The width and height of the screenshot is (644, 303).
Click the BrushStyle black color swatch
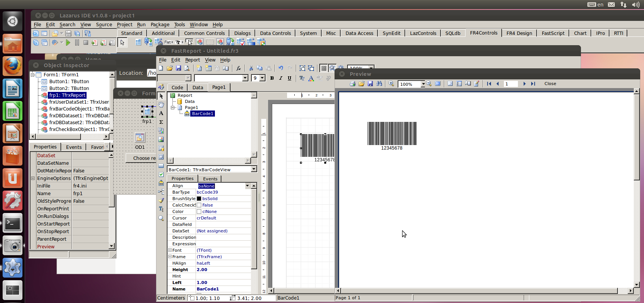point(199,199)
